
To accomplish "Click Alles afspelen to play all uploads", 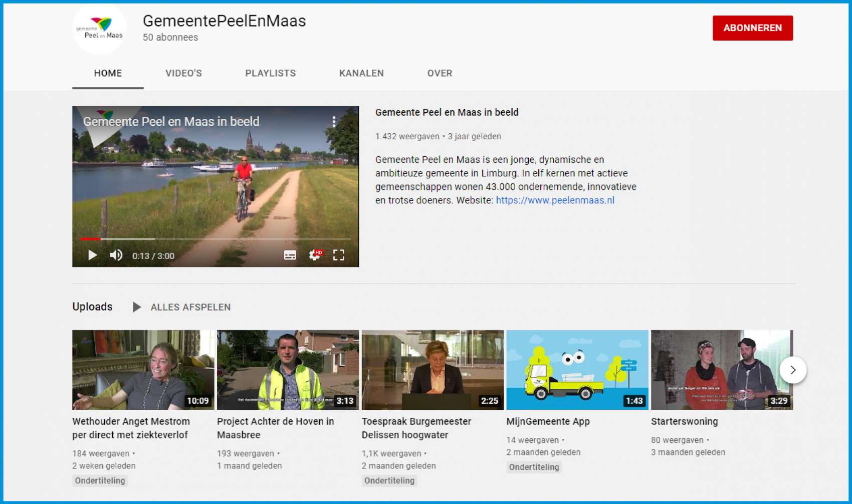I will coord(190,307).
